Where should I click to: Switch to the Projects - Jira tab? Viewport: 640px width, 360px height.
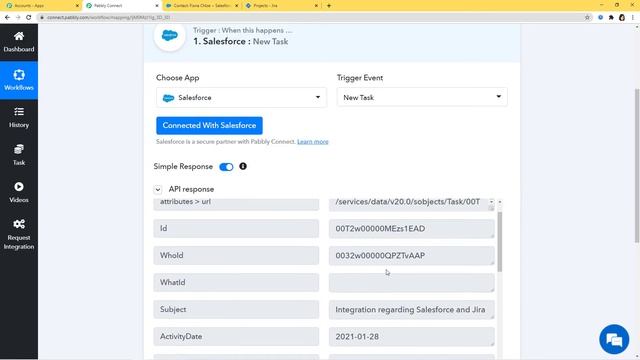point(282,6)
